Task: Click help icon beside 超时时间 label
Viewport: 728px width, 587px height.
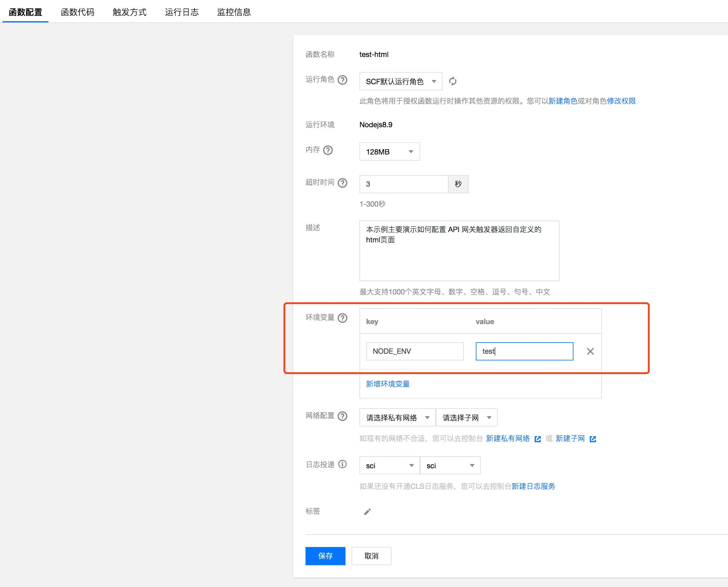Action: [x=342, y=183]
